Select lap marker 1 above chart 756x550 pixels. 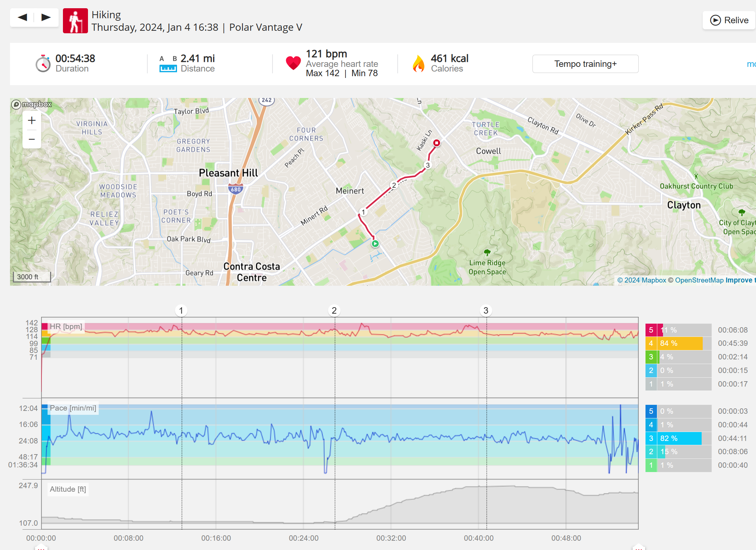pyautogui.click(x=181, y=310)
